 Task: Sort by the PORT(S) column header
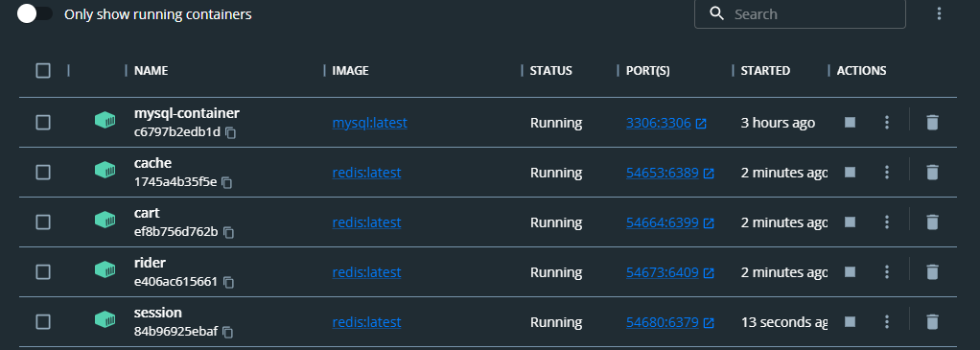(x=647, y=71)
